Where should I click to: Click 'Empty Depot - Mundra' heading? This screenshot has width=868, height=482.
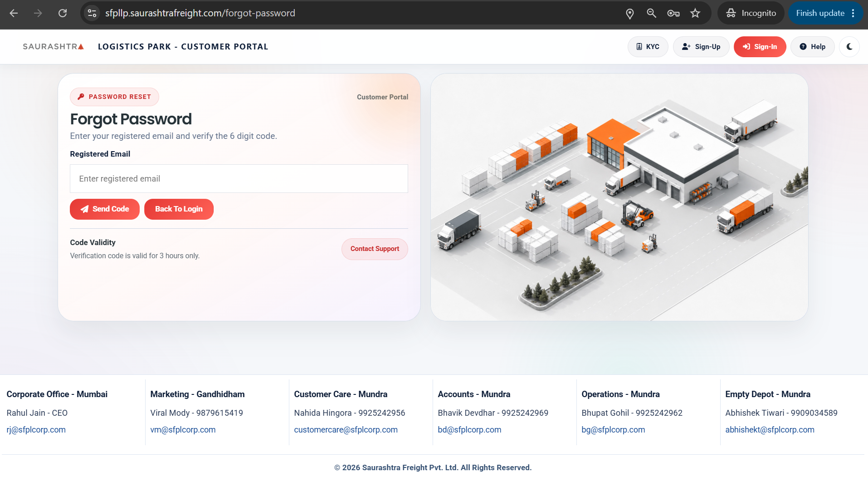(x=768, y=394)
